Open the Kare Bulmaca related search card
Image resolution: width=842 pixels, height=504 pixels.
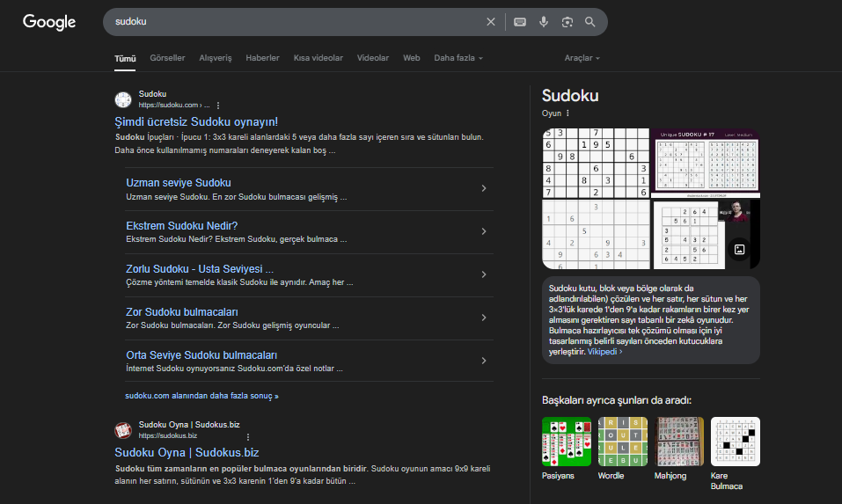(736, 454)
